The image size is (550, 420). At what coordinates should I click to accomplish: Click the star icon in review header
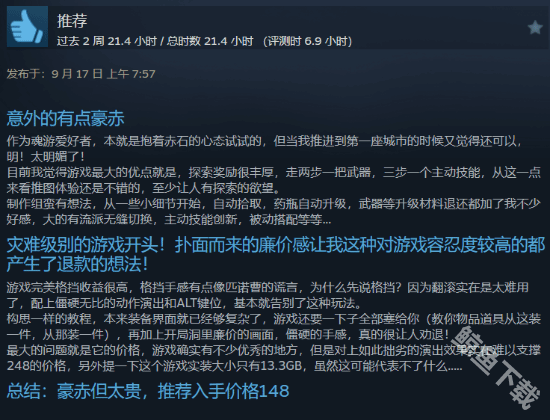(x=535, y=27)
